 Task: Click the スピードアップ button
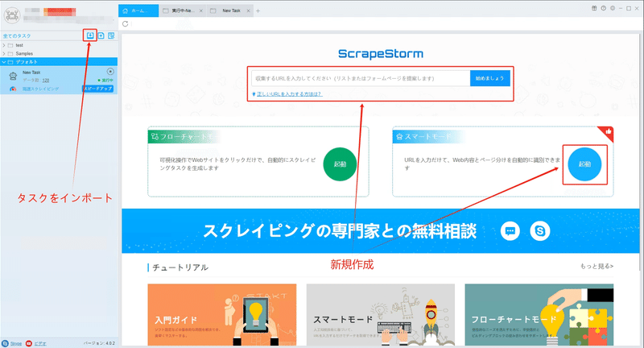tap(98, 89)
